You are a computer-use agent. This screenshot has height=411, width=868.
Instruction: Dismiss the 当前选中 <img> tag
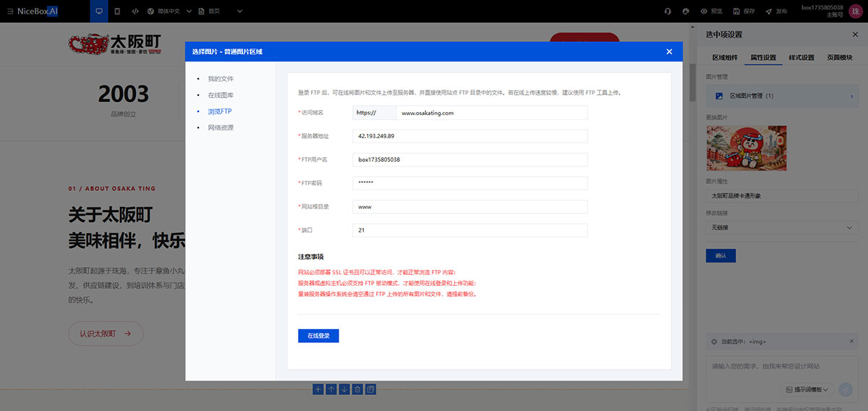pos(851,341)
